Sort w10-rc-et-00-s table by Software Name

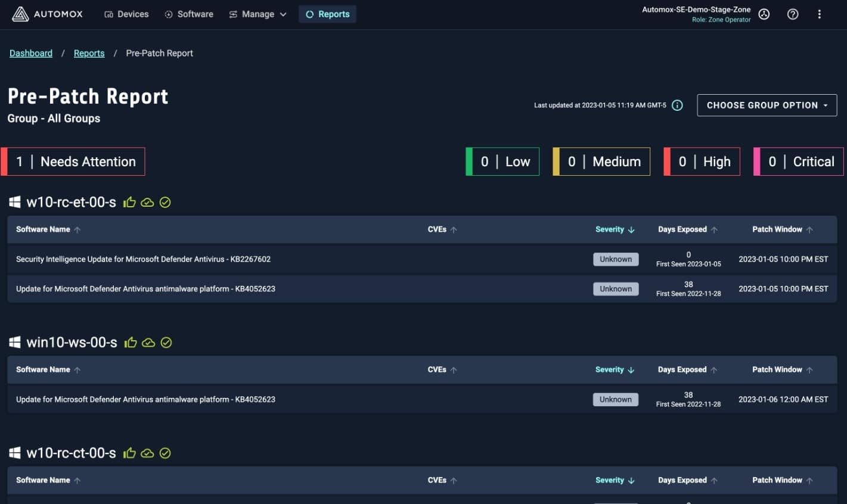tap(48, 229)
